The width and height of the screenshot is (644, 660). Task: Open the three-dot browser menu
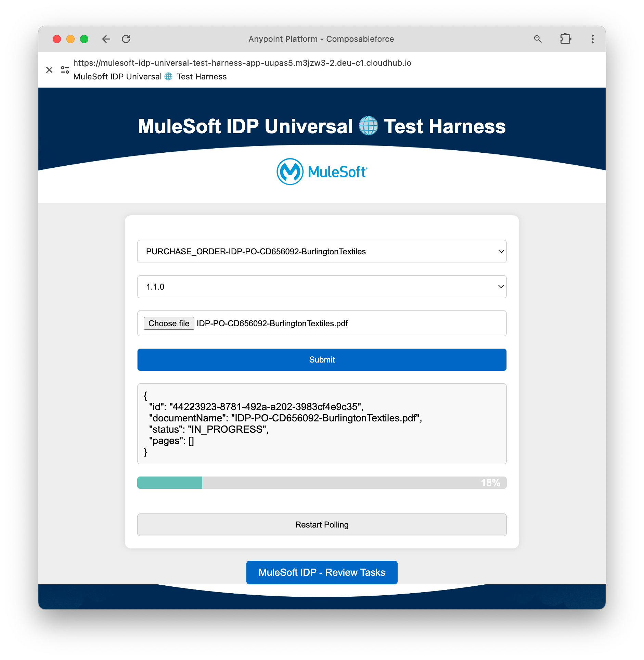[592, 39]
